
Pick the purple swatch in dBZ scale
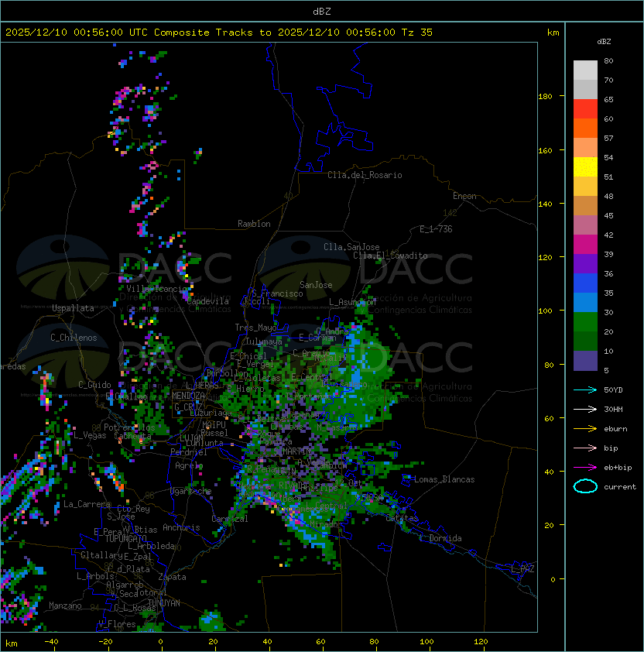click(x=585, y=264)
